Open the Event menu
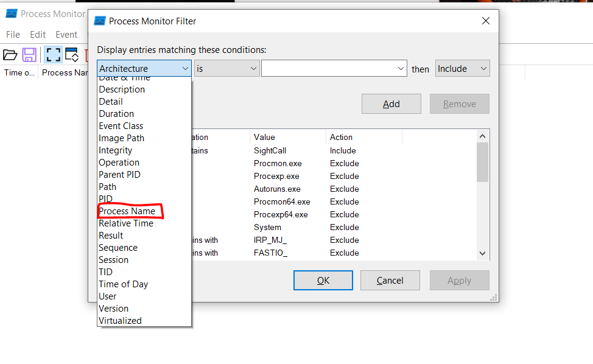This screenshot has width=593, height=364. [66, 35]
